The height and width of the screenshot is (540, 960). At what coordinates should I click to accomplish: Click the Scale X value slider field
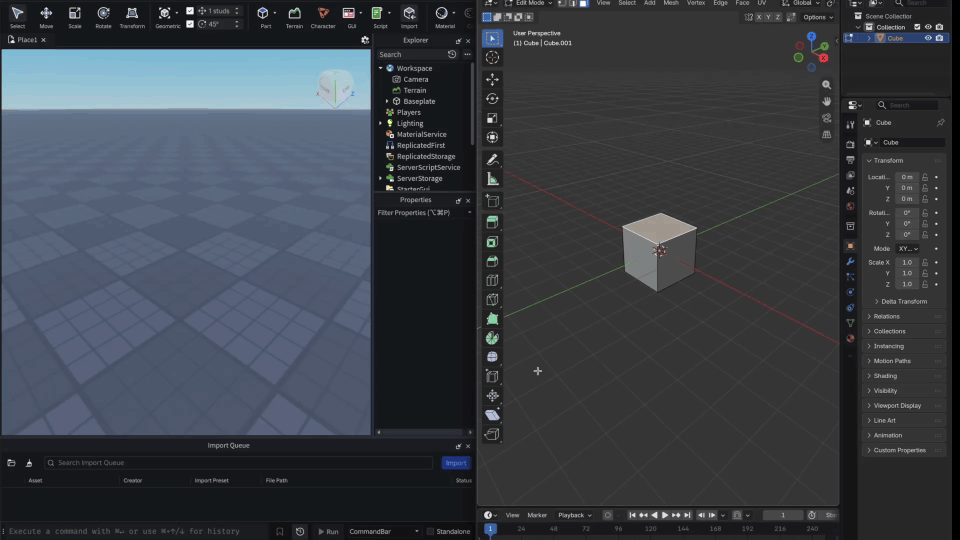pyautogui.click(x=907, y=262)
